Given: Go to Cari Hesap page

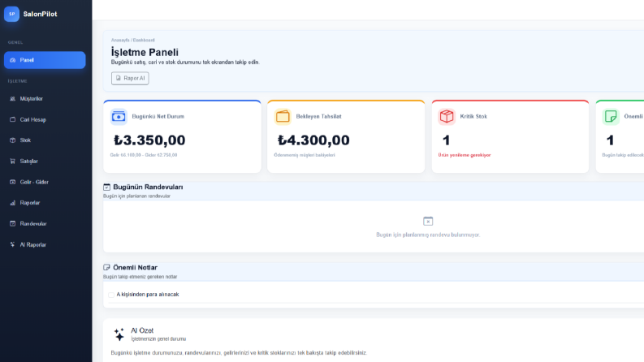Looking at the screenshot, I should click(45, 119).
